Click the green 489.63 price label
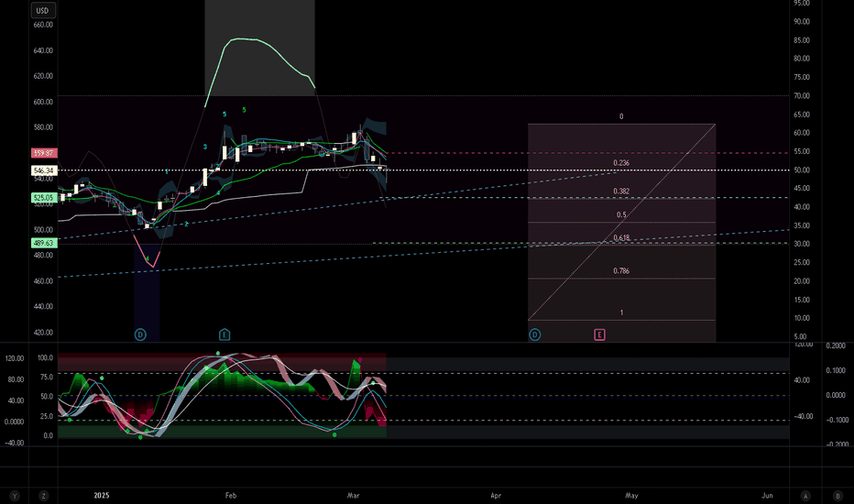Viewport: 854px width, 504px height. (44, 243)
